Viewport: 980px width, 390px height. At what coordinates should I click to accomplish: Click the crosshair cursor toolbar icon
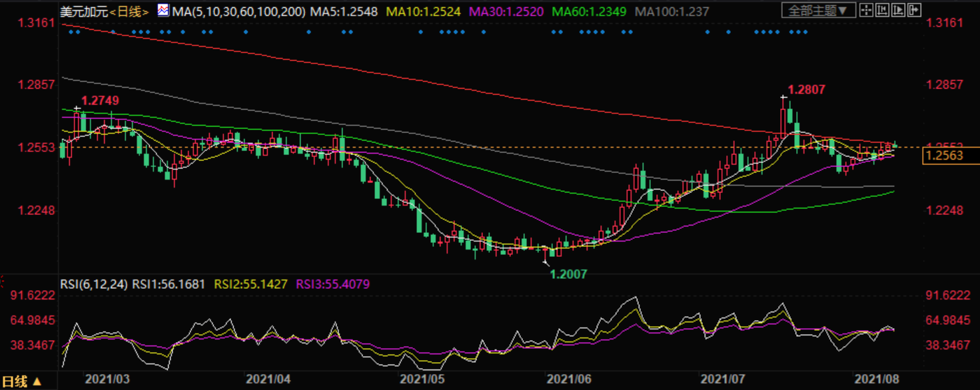click(x=866, y=10)
